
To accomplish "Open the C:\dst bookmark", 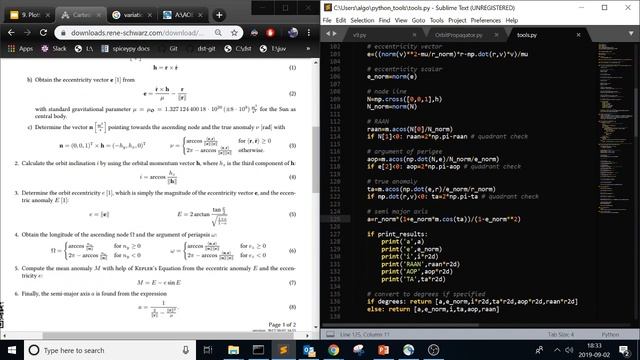I will click(x=238, y=49).
